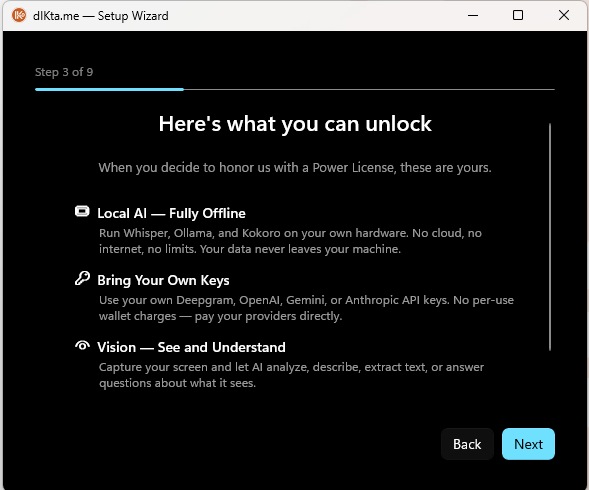
Task: Click the Next button
Action: pos(528,444)
